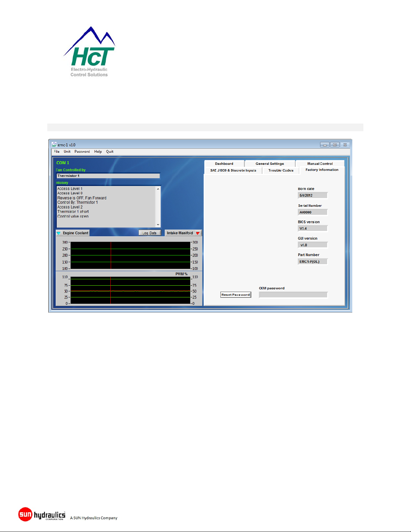Open the Password menu
The width and height of the screenshot is (411, 532).
click(82, 152)
